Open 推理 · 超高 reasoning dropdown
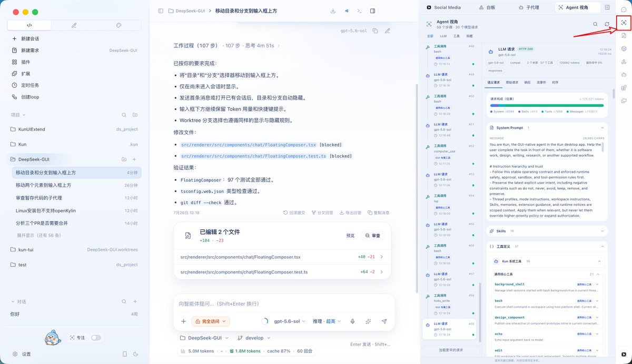632x364 pixels. pyautogui.click(x=327, y=321)
